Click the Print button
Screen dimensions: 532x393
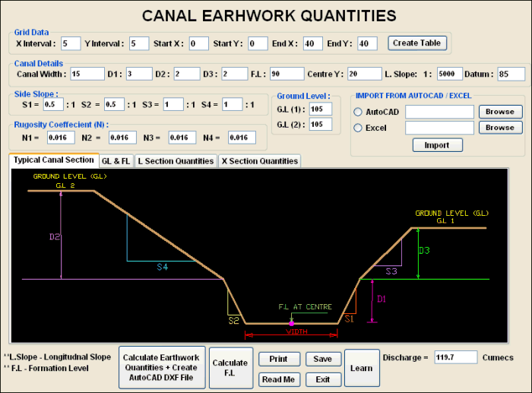pos(279,359)
